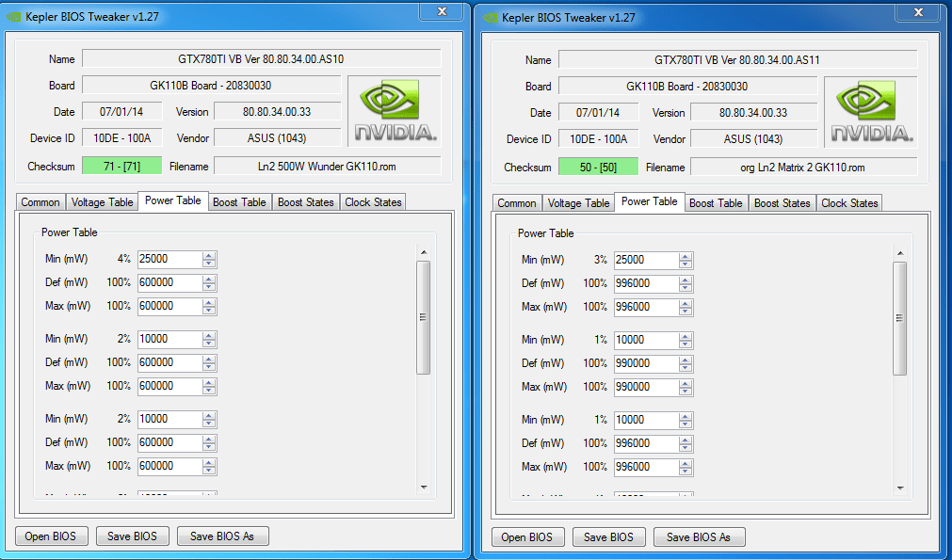Viewport: 952px width, 560px height.
Task: Decrement first Def (mW) 600000, left window
Action: coord(209,287)
